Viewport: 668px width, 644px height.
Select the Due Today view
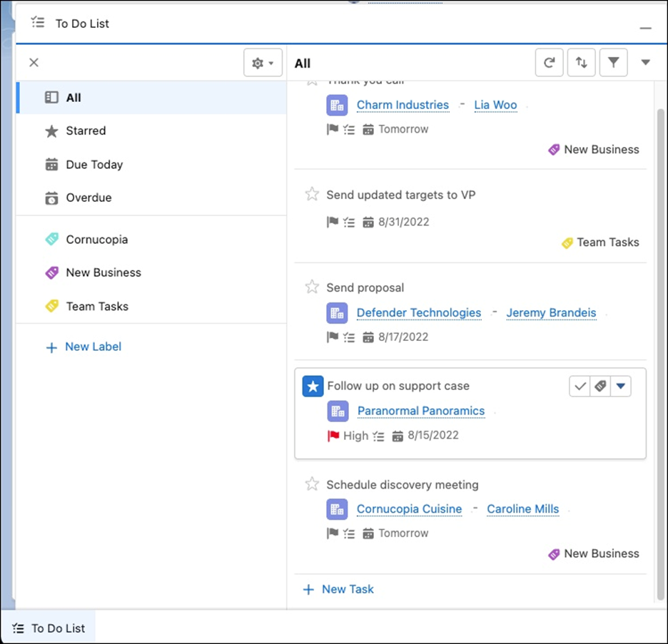click(93, 164)
